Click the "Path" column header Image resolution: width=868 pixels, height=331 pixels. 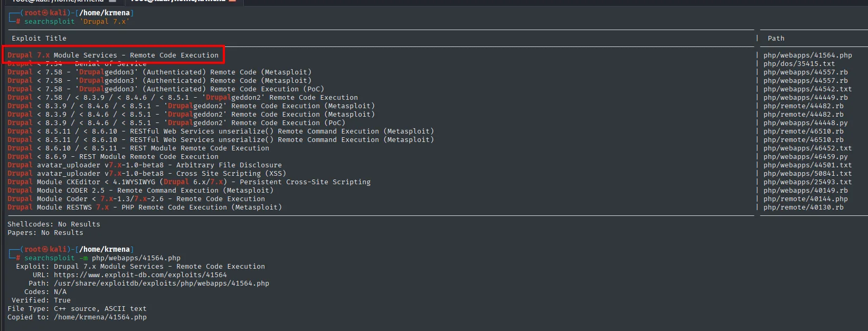coord(776,39)
